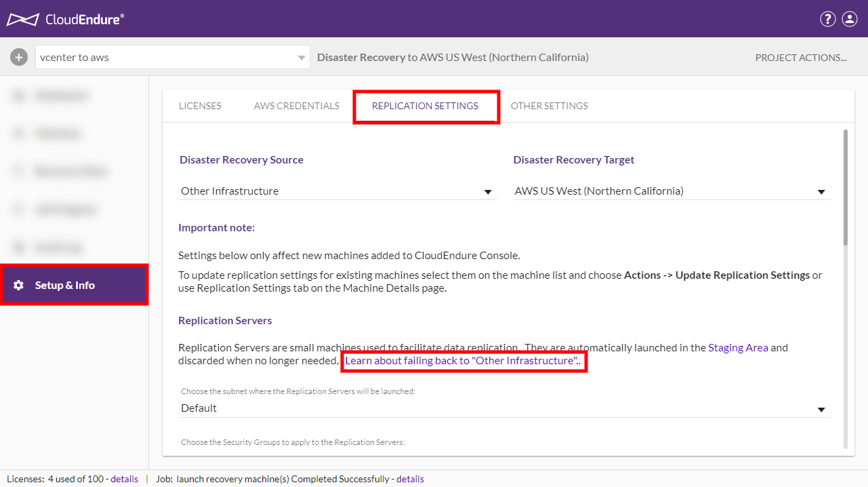Image resolution: width=868 pixels, height=487 pixels.
Task: Select Setup & Info in sidebar
Action: point(75,286)
